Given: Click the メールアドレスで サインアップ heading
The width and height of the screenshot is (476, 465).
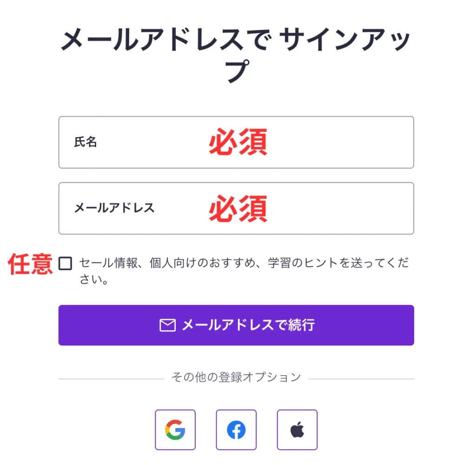Looking at the screenshot, I should coord(236,41).
